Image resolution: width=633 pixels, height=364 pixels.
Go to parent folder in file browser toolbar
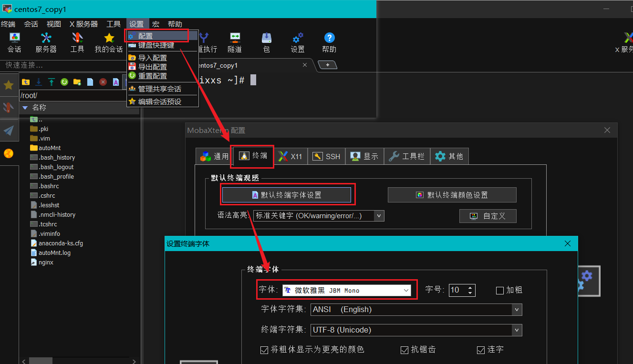tap(26, 82)
